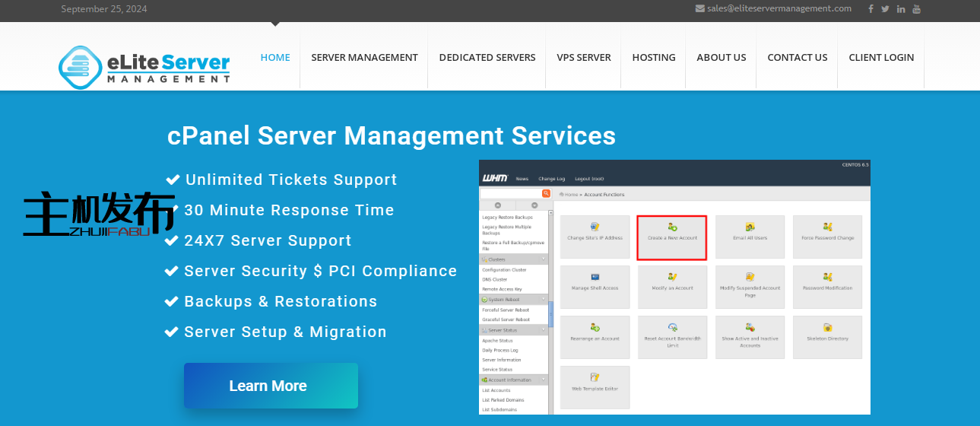The height and width of the screenshot is (426, 980).
Task: Go to the HOME menu item
Action: pos(275,57)
